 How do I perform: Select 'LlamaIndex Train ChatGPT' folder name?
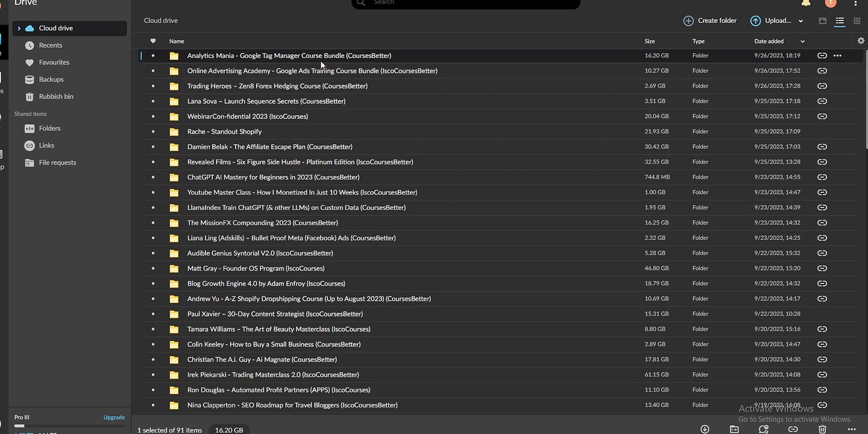pos(297,207)
